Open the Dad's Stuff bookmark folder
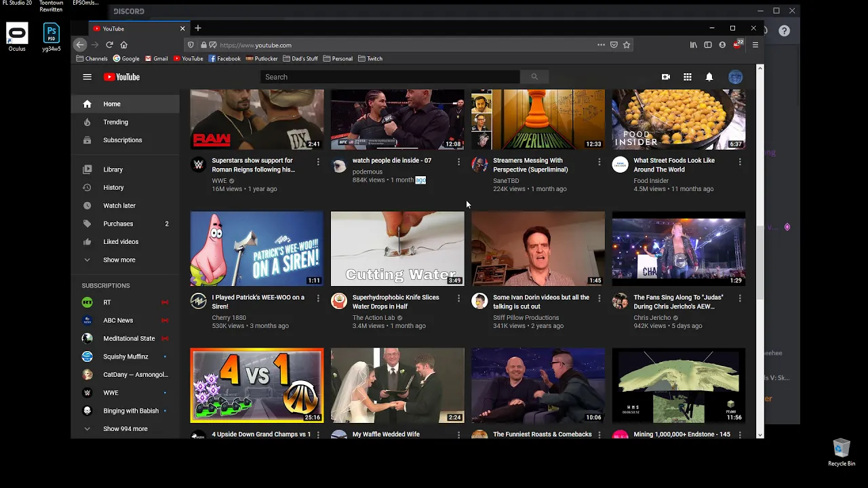Image resolution: width=868 pixels, height=488 pixels. click(x=300, y=58)
